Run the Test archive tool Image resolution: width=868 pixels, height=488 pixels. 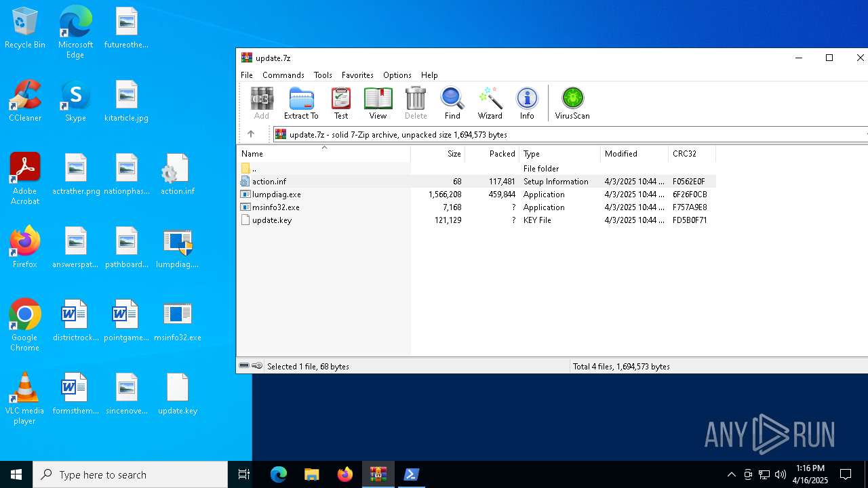341,103
